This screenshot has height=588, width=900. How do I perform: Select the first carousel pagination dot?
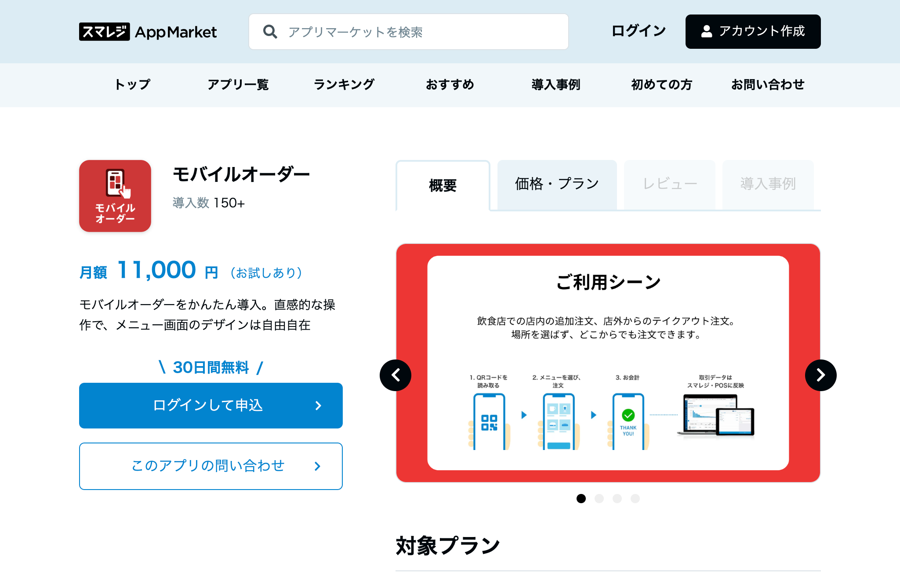[x=581, y=498]
